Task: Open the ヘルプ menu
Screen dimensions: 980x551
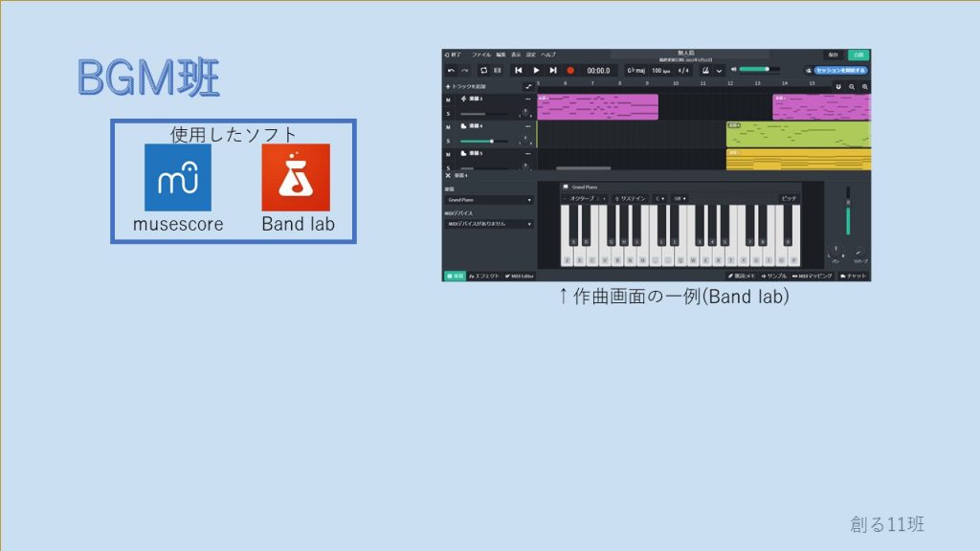Action: tap(548, 55)
